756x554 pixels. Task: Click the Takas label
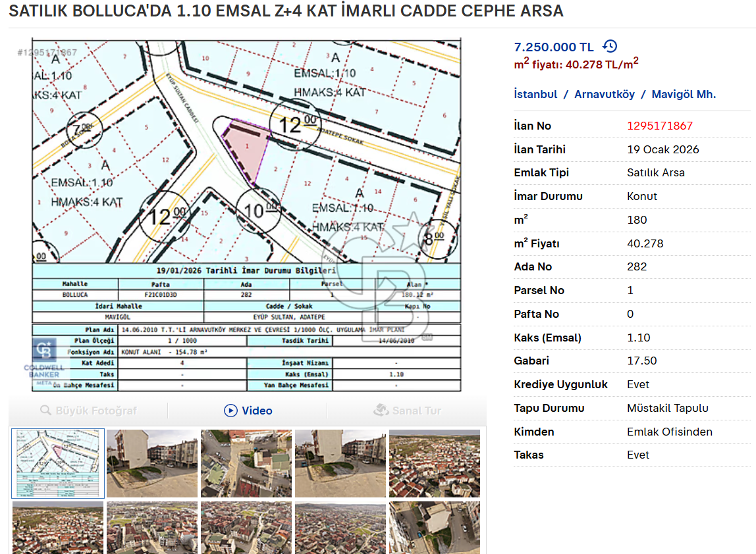tap(528, 455)
